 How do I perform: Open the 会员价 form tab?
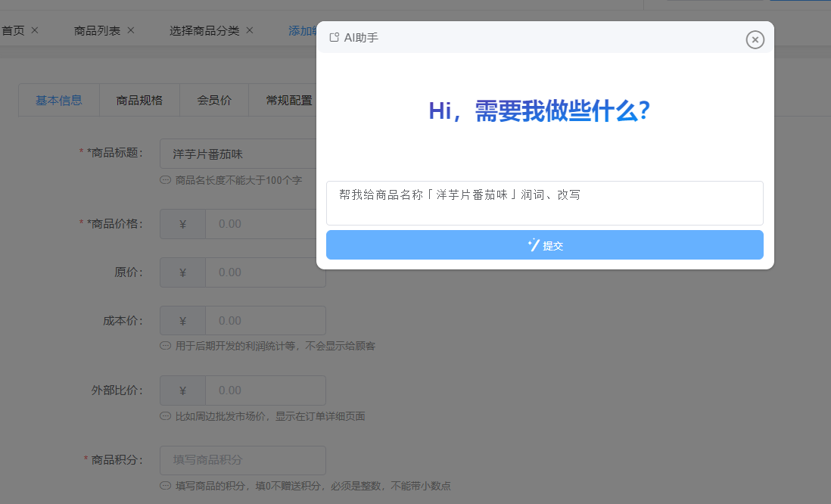[x=214, y=100]
